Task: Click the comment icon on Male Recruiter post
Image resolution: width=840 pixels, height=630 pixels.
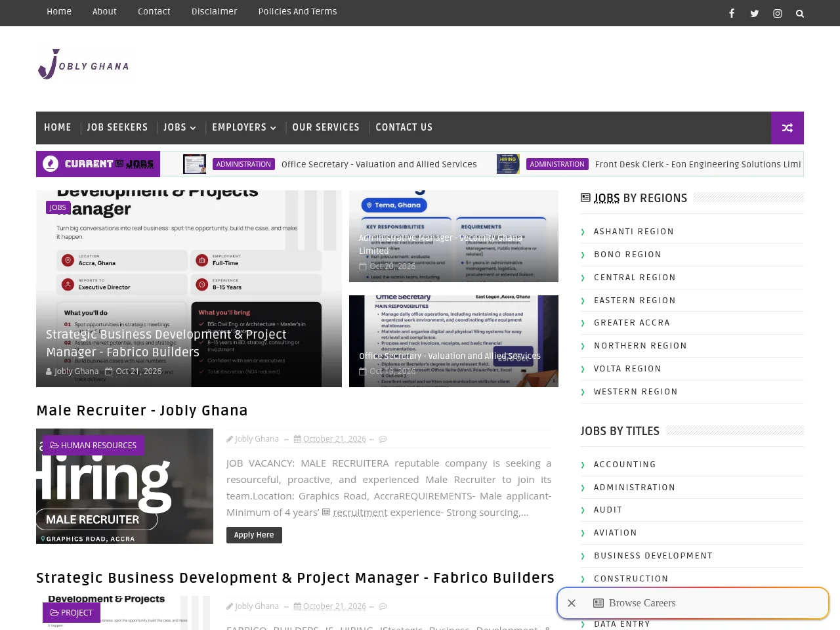Action: pyautogui.click(x=383, y=439)
